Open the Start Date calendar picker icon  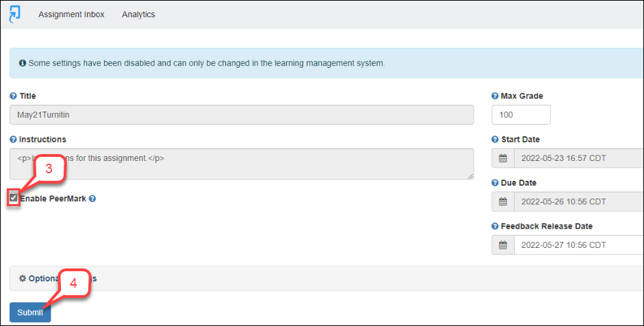[503, 158]
